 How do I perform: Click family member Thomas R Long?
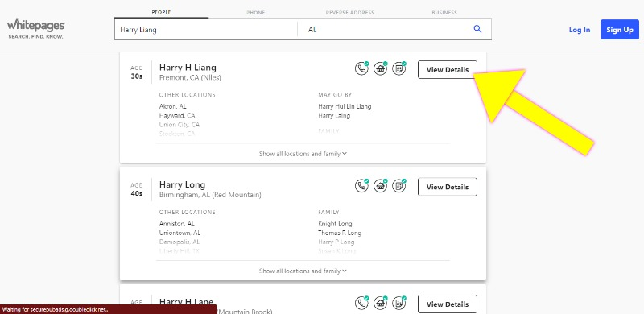click(x=340, y=233)
